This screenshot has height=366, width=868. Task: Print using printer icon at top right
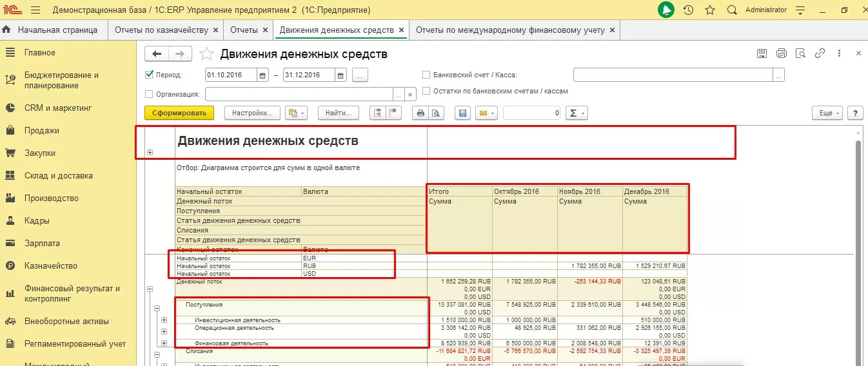782,54
